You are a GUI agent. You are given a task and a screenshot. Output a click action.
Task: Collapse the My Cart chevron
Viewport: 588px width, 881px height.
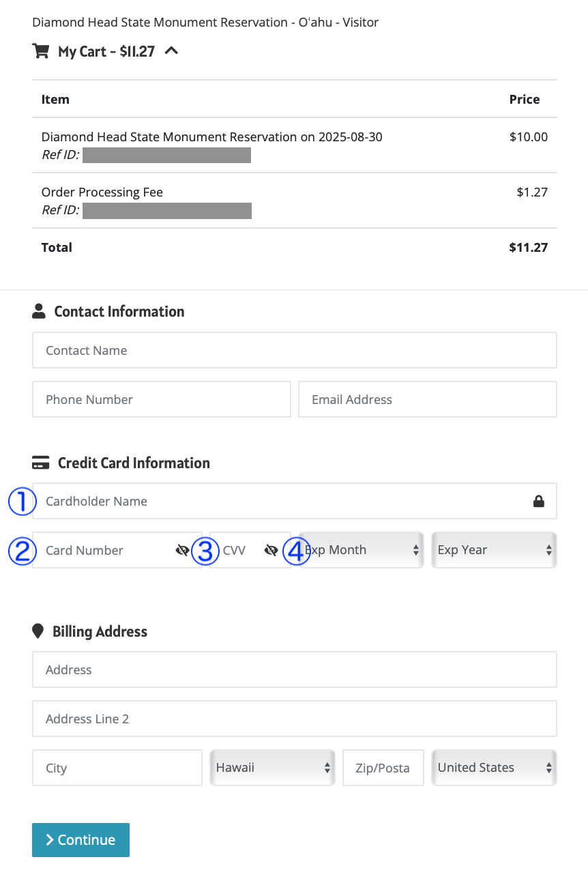172,50
